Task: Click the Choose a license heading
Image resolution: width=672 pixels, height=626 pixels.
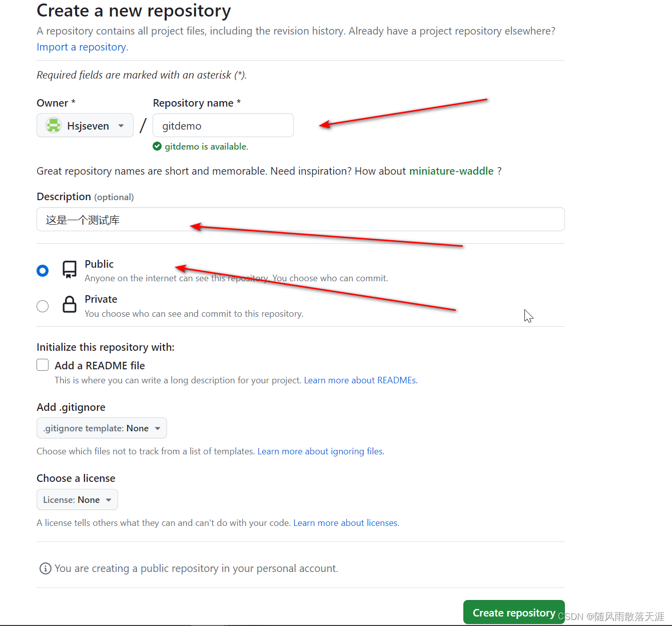Action: pos(76,478)
